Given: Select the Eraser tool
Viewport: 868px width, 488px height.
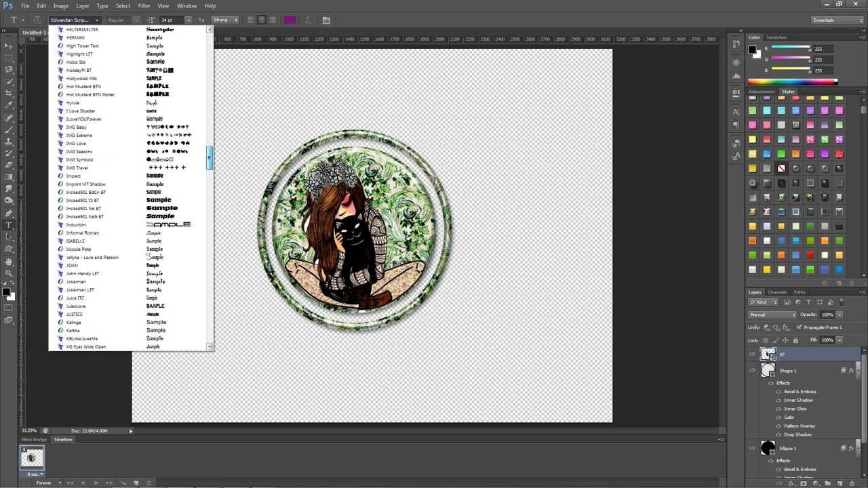Looking at the screenshot, I should [x=9, y=165].
